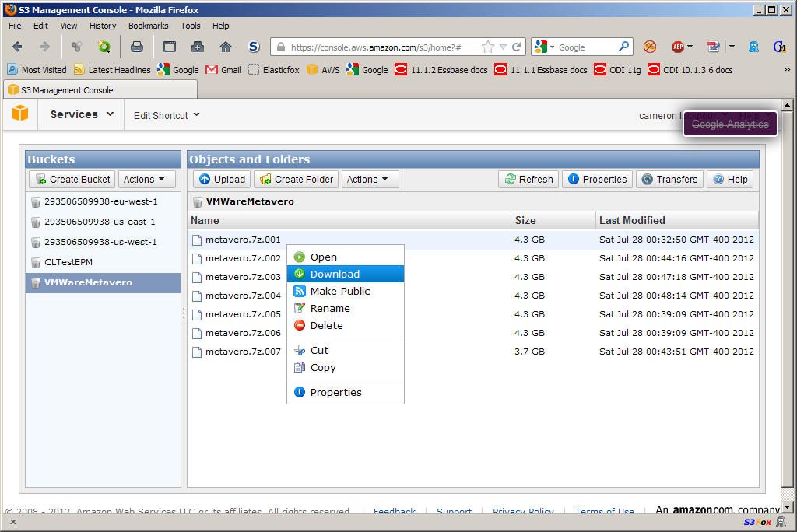
Task: Open the Objects and Folders Actions dropdown
Action: tap(370, 180)
